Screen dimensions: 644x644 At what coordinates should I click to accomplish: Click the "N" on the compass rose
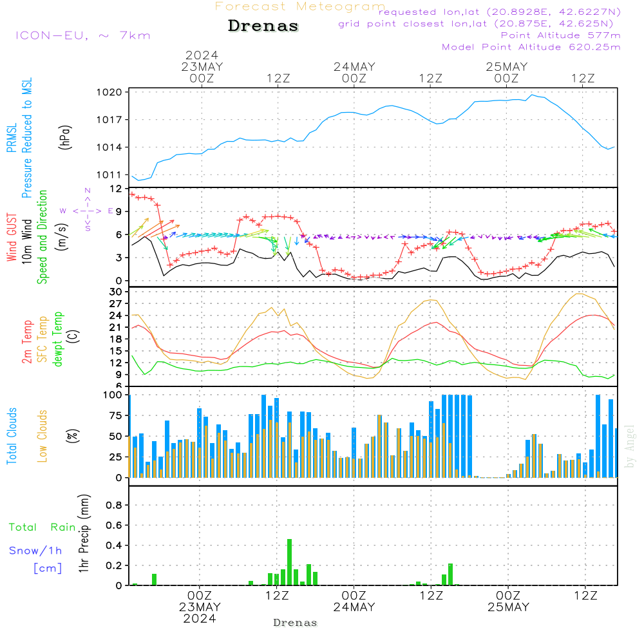pyautogui.click(x=88, y=190)
